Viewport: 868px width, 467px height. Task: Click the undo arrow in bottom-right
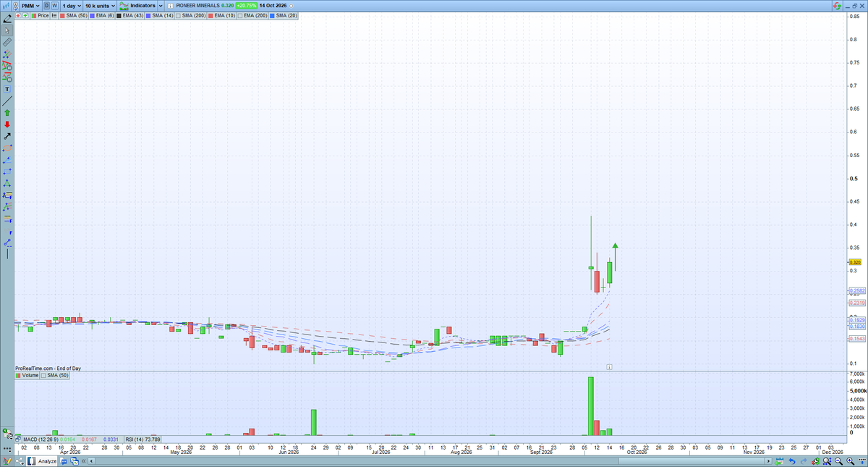792,460
